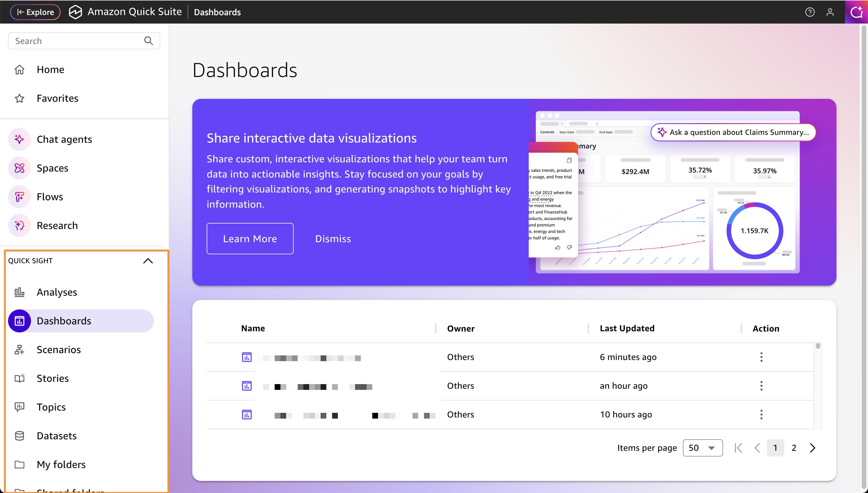Click the Explore button
This screenshot has width=868, height=493.
[x=35, y=12]
